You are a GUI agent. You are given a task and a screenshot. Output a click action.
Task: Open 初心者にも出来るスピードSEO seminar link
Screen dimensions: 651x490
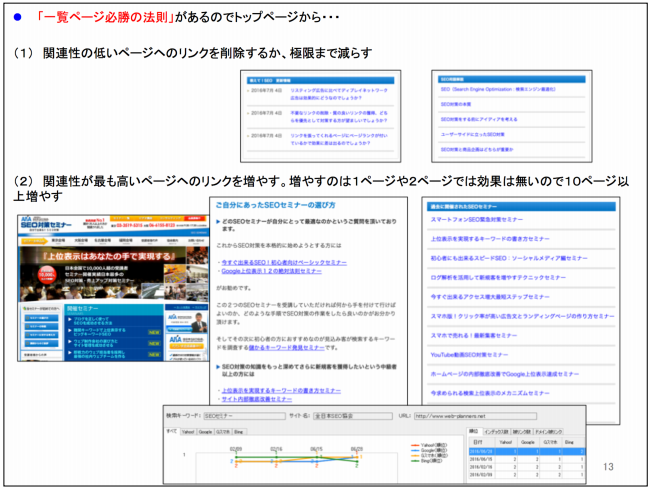tap(509, 258)
